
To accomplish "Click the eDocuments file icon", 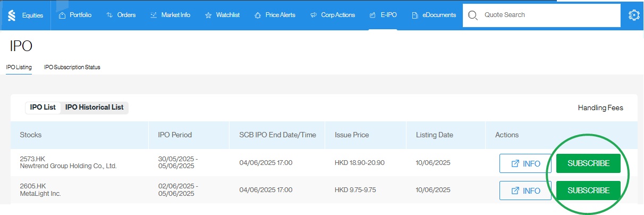I will (415, 15).
